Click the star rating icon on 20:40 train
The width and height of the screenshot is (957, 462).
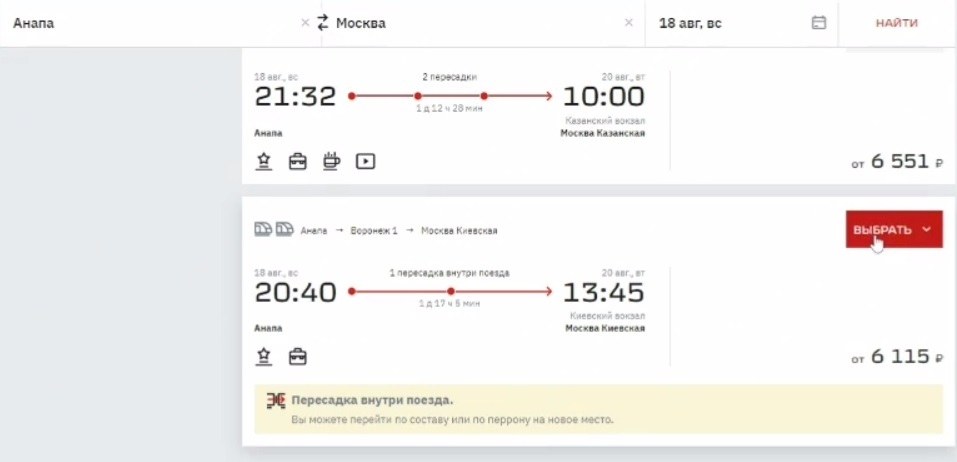264,356
